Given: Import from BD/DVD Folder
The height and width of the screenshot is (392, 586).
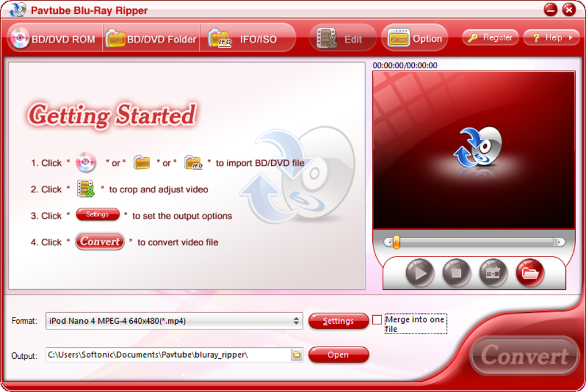Looking at the screenshot, I should pos(151,38).
